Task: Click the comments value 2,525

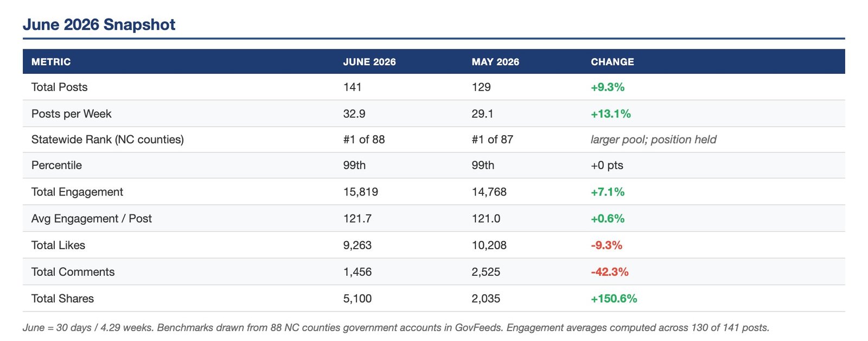Action: (486, 271)
